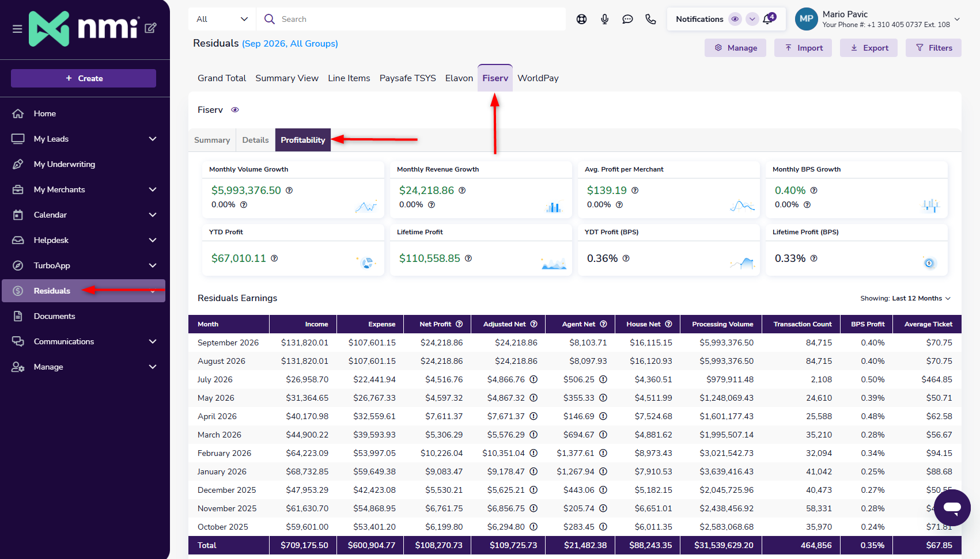Click the Home sidebar icon

tap(18, 113)
